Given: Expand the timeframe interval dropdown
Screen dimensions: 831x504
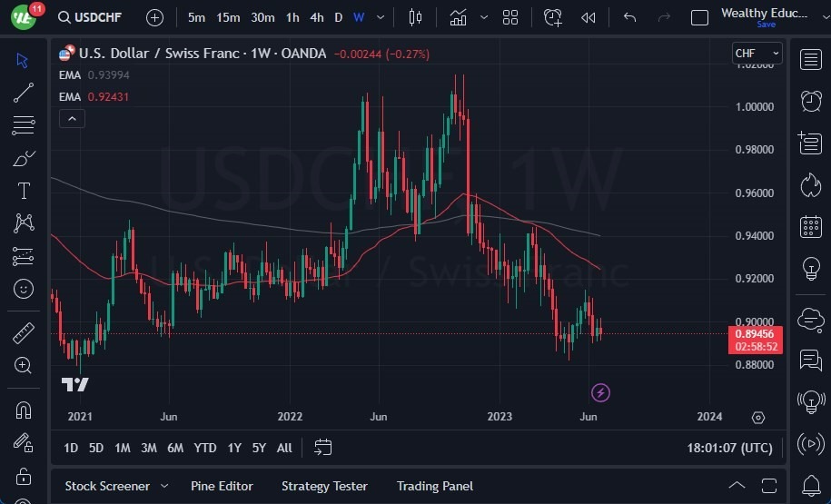Looking at the screenshot, I should click(380, 17).
